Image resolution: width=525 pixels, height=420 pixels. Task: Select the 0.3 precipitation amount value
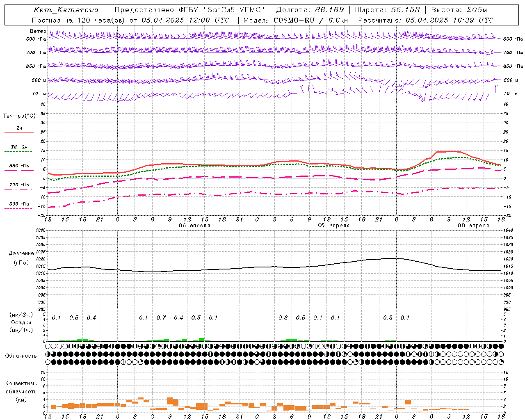283,318
